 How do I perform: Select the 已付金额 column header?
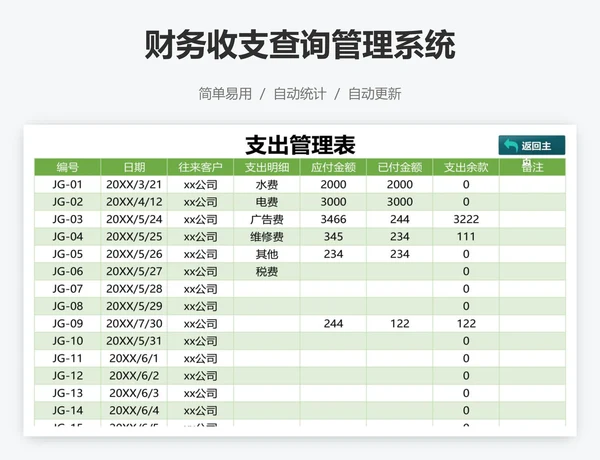pos(399,167)
